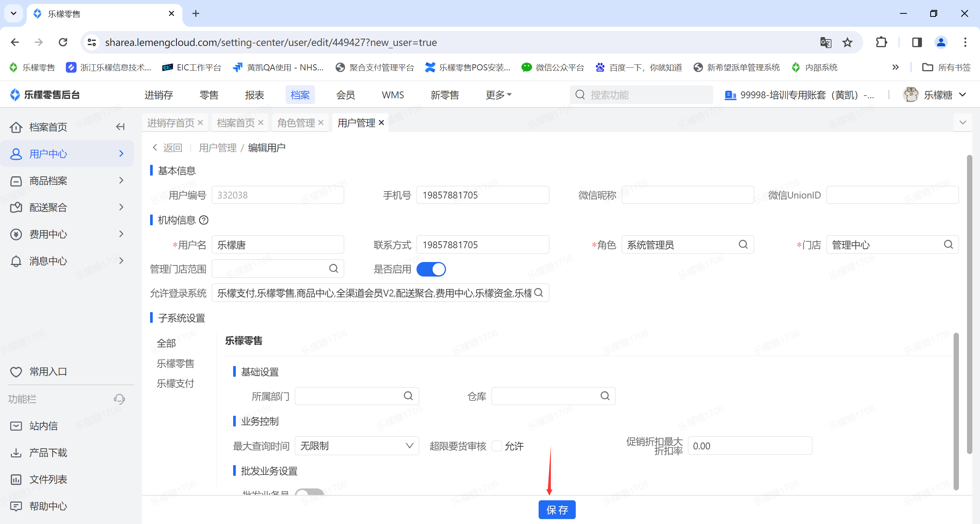The height and width of the screenshot is (524, 980).
Task: Toggle the 是否启用 switch
Action: (x=431, y=269)
